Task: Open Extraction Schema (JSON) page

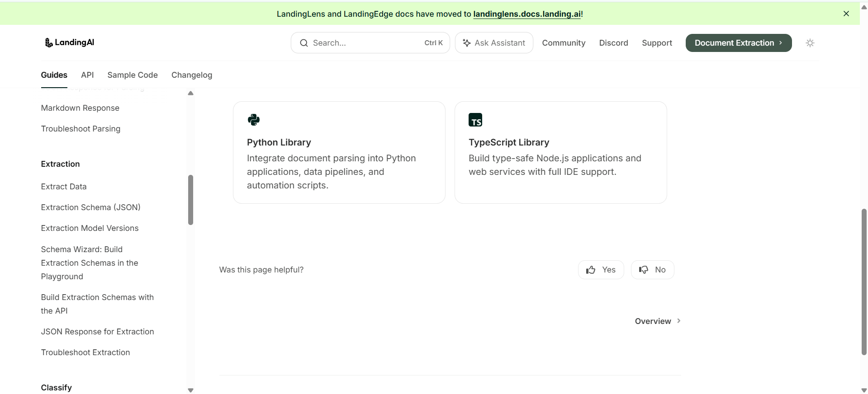Action: (90, 207)
